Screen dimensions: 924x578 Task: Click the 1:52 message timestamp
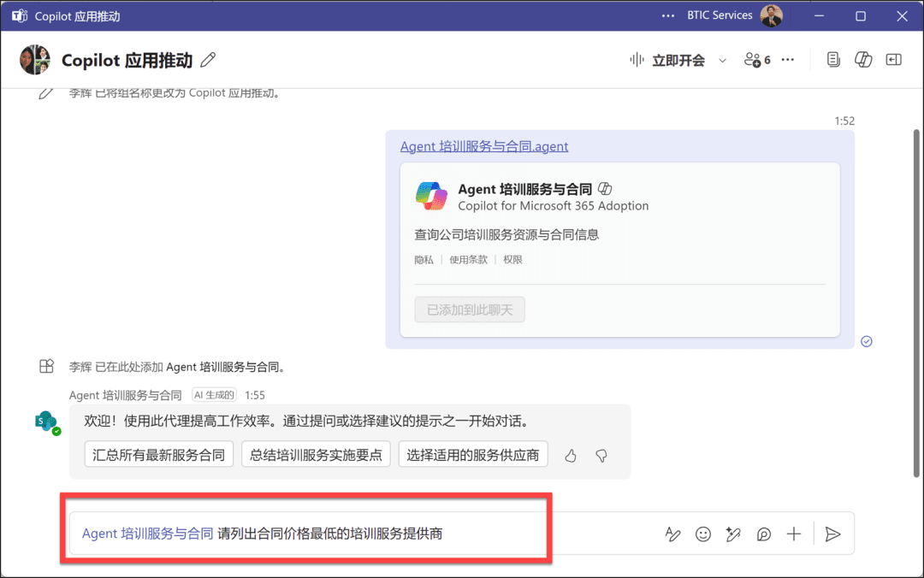click(844, 121)
